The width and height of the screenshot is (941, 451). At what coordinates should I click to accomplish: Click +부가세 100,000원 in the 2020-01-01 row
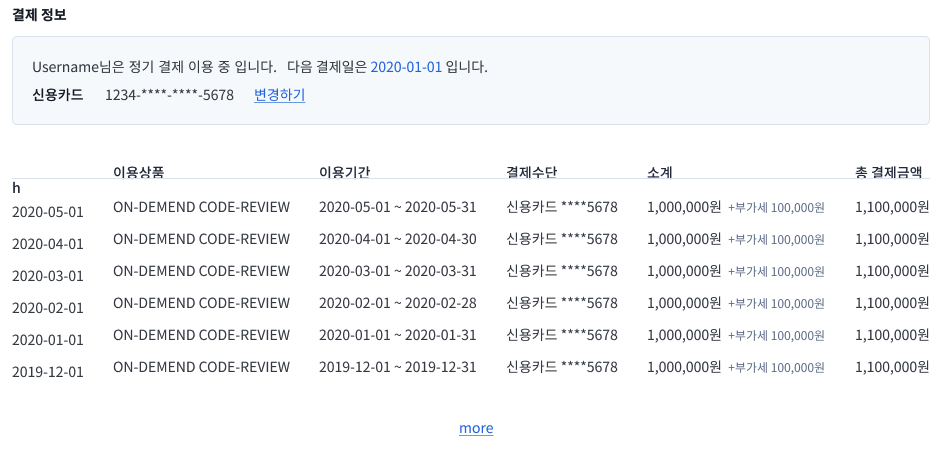point(776,335)
